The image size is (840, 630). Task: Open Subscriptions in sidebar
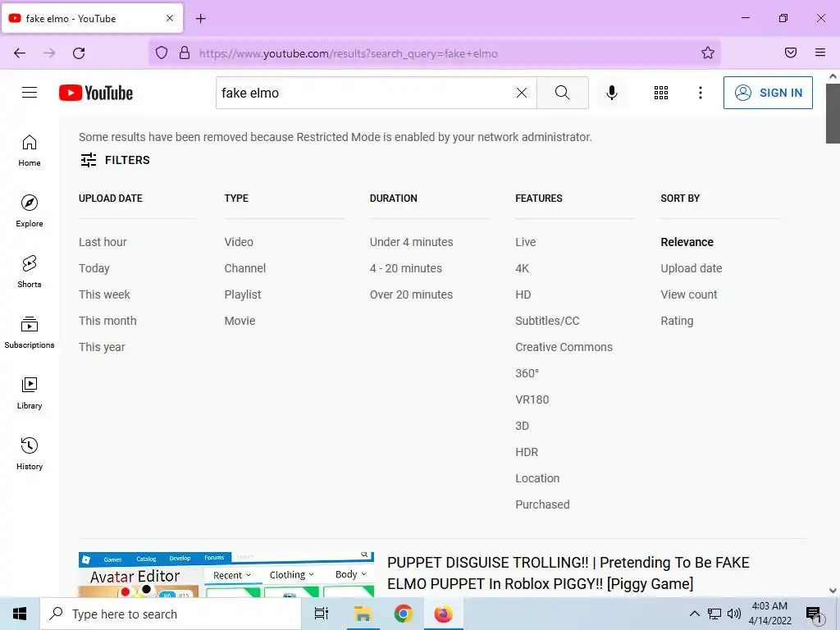pyautogui.click(x=30, y=332)
